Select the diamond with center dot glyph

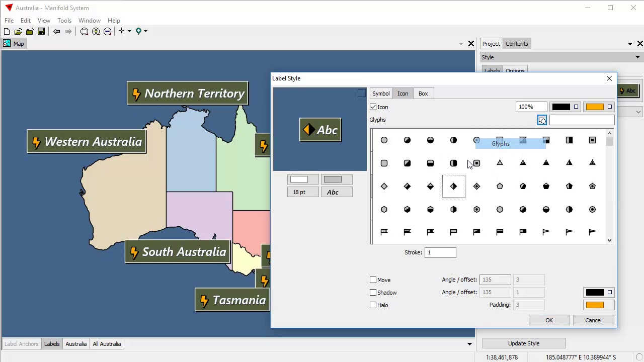pyautogui.click(x=476, y=187)
